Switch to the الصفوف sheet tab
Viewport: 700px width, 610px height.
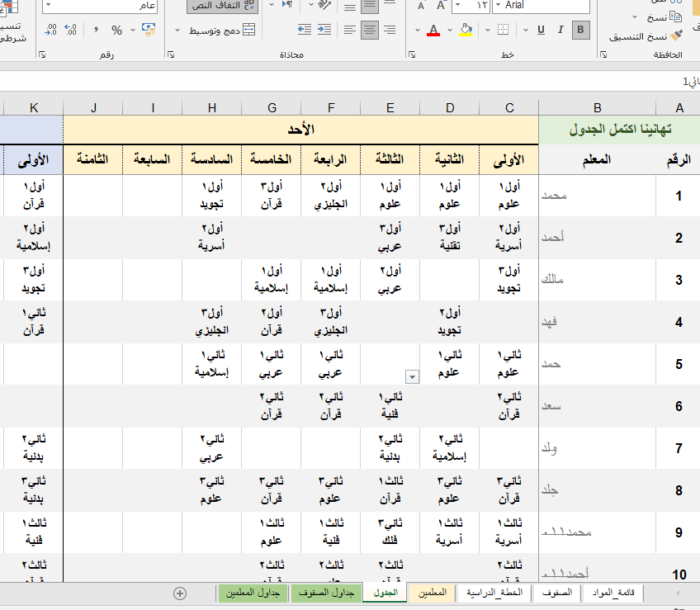tap(556, 593)
